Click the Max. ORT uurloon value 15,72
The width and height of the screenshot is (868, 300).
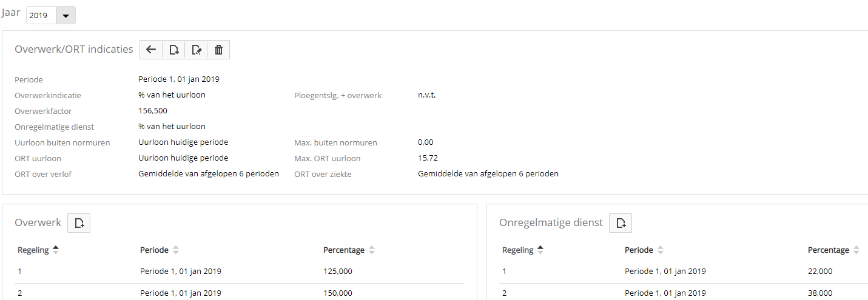point(428,158)
